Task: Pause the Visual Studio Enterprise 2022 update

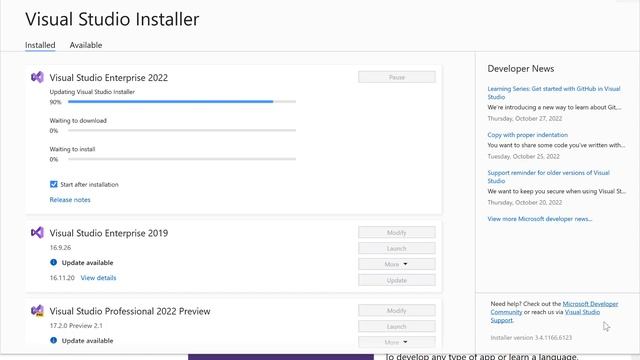Action: pos(397,77)
